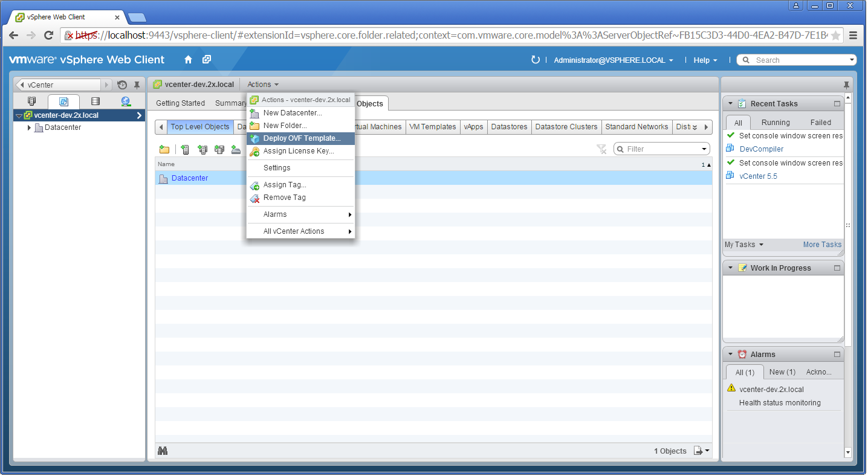Click the Search field in header

pos(797,60)
